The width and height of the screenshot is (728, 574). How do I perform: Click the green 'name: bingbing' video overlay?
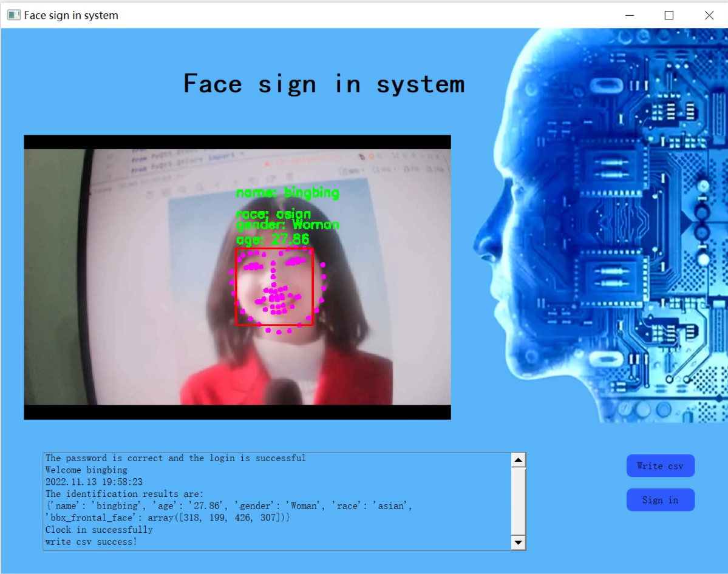(288, 192)
